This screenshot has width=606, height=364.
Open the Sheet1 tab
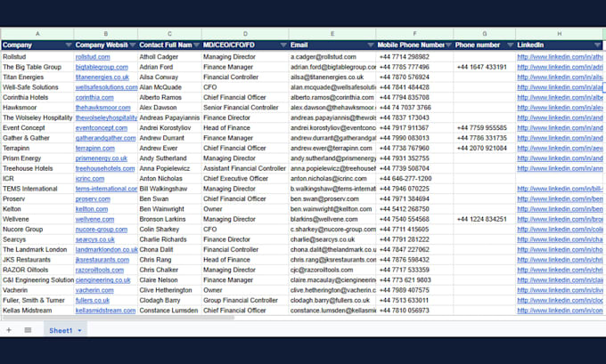tap(61, 330)
